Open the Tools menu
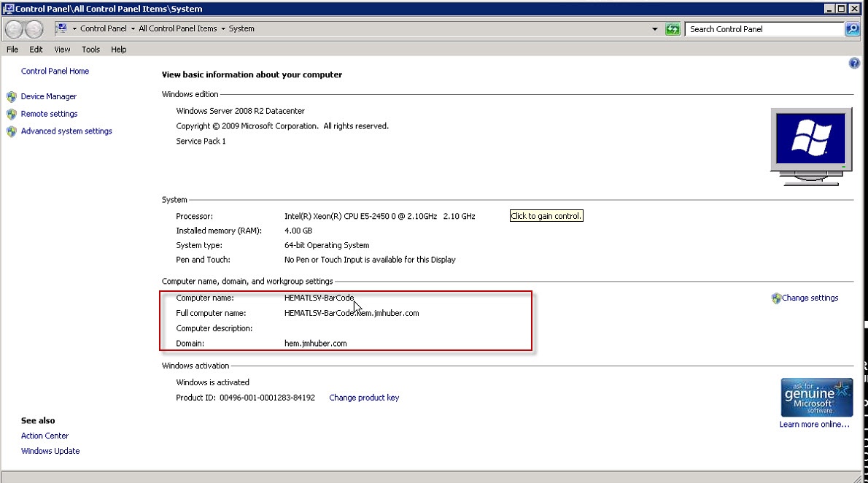868x483 pixels. (x=90, y=50)
